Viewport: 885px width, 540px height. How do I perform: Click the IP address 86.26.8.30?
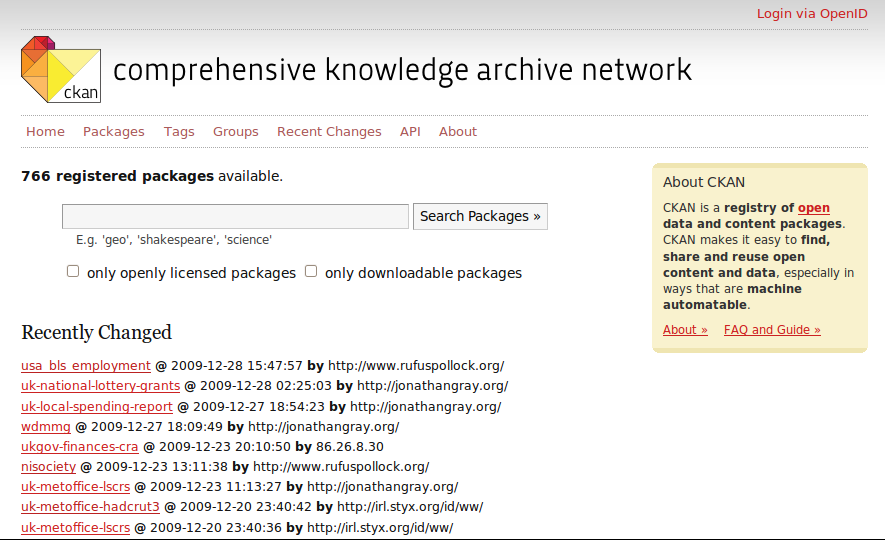(x=349, y=447)
